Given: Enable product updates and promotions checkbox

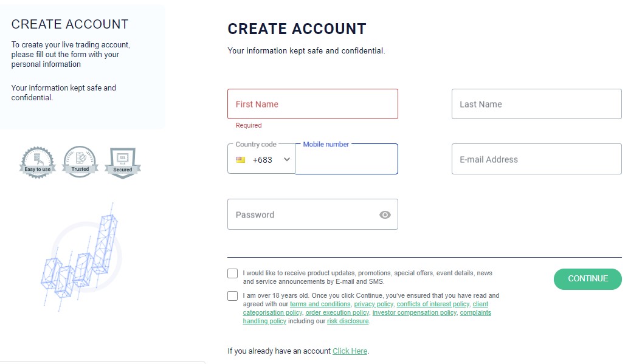Looking at the screenshot, I should tap(233, 273).
